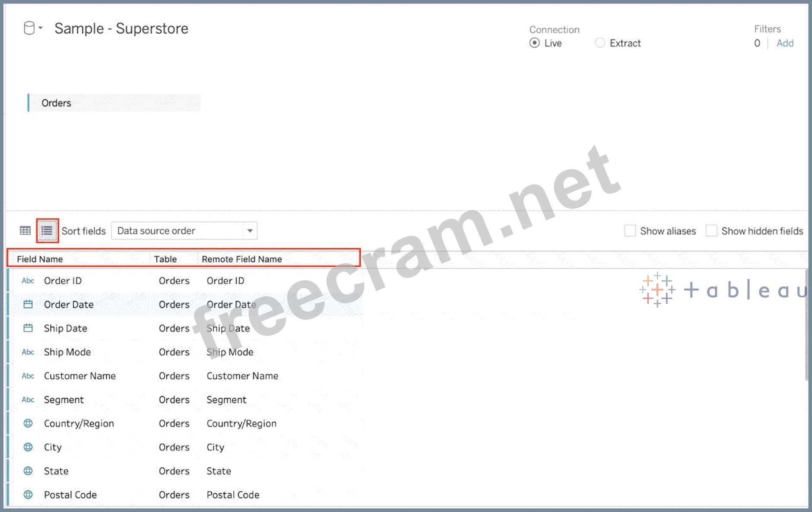Select the Live connection option

point(535,43)
